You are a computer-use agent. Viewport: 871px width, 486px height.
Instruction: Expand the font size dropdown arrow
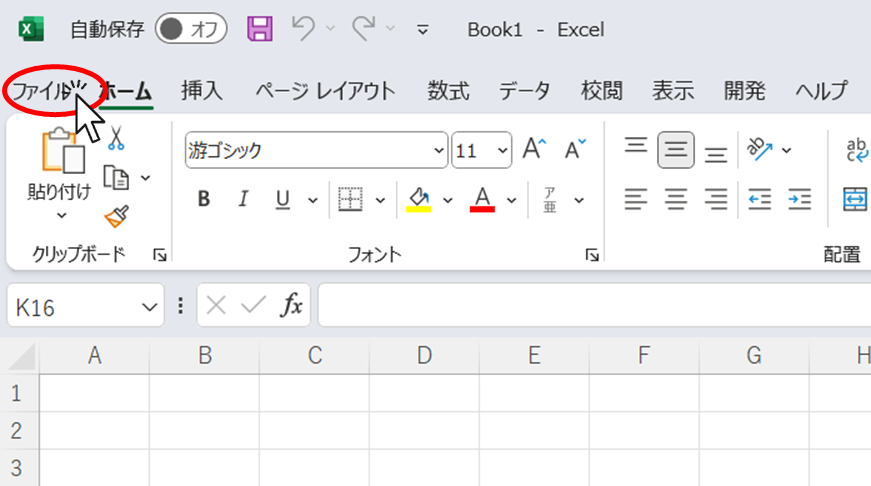(x=503, y=151)
